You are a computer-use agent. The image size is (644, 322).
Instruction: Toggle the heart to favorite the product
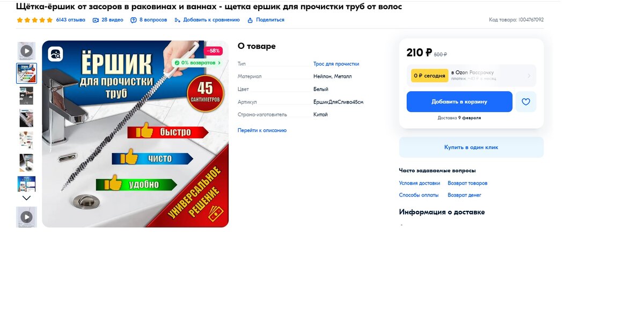(x=525, y=101)
